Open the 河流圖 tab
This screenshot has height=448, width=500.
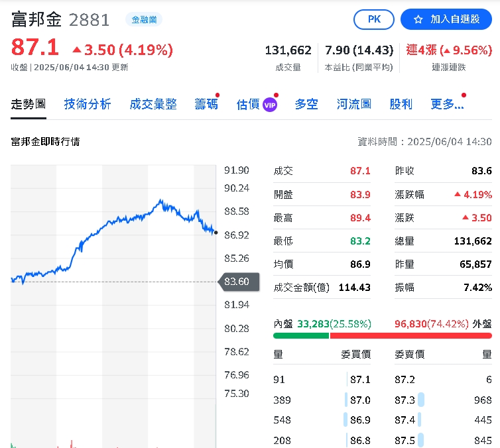pos(354,104)
